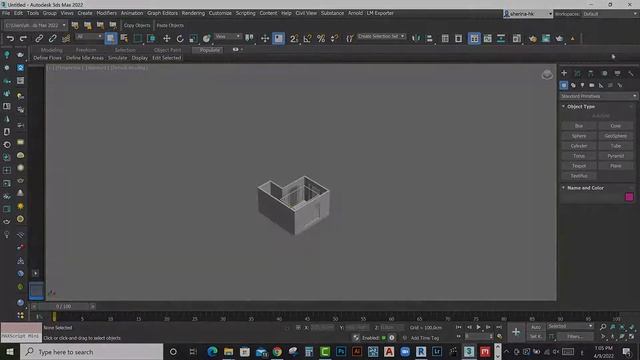Activate the Select and Rotate tool
Image resolution: width=640 pixels, height=360 pixels.
[180, 38]
